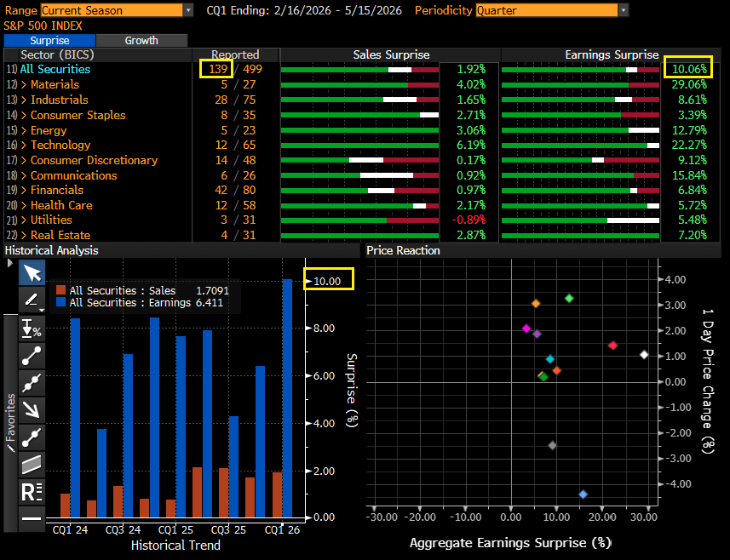
Task: Click the pencil annotation tool
Action: 32,300
